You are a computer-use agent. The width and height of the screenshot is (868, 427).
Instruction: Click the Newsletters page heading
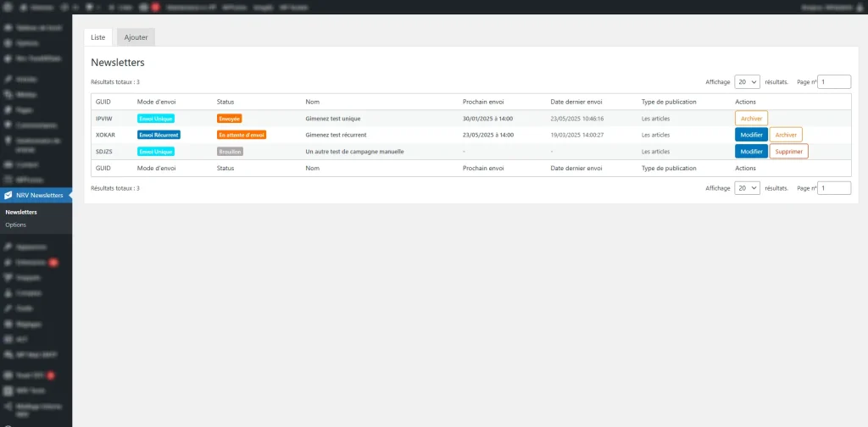pyautogui.click(x=118, y=63)
